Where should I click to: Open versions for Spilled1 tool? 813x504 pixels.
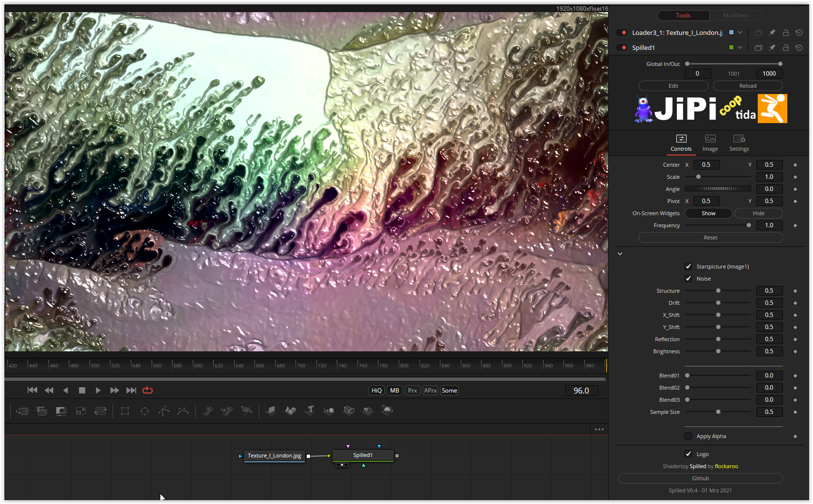pos(759,47)
